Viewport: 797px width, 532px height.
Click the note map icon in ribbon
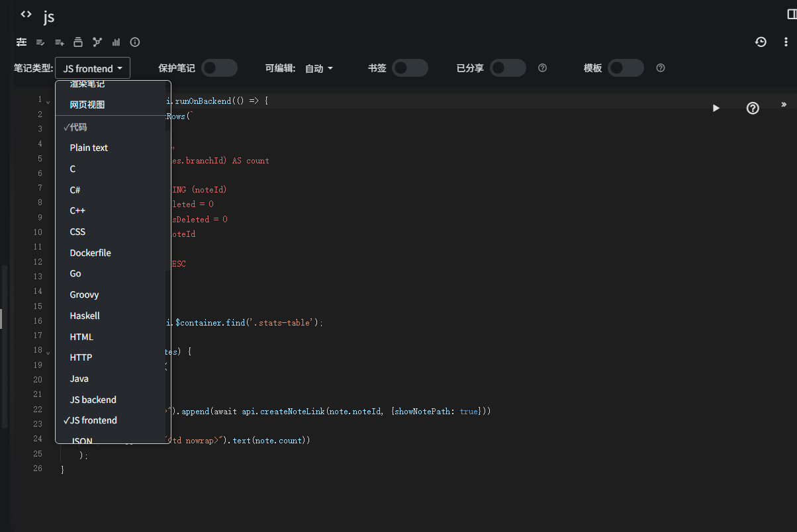coord(97,42)
